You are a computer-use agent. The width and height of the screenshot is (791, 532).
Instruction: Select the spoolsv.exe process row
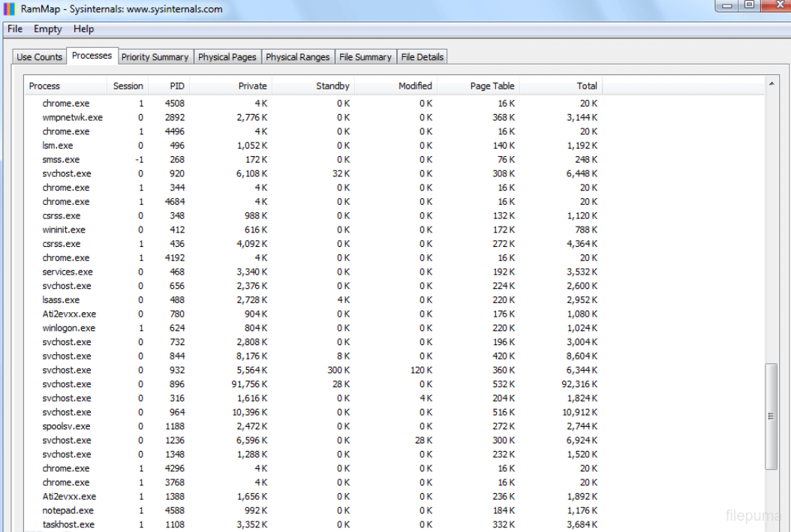[66, 426]
